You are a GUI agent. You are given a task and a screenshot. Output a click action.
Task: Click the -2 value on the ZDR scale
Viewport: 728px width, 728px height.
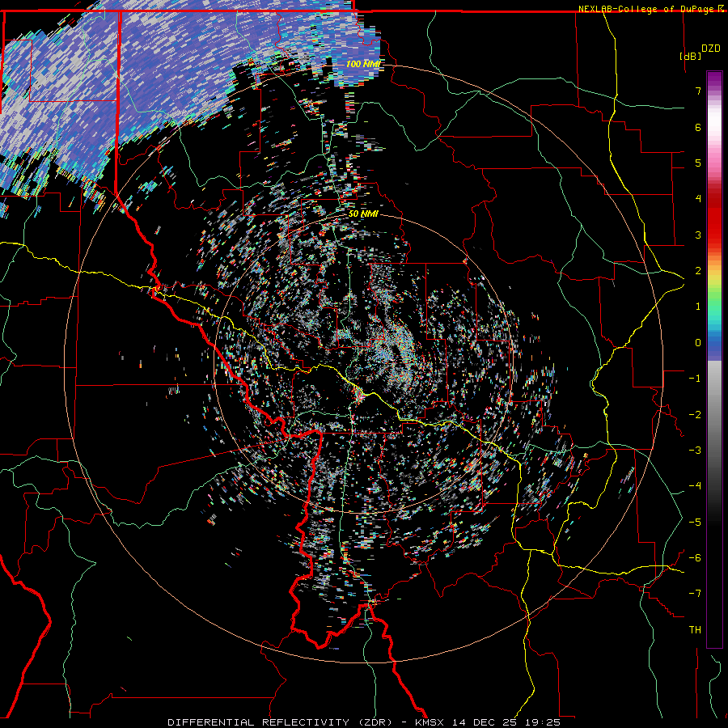tap(695, 415)
